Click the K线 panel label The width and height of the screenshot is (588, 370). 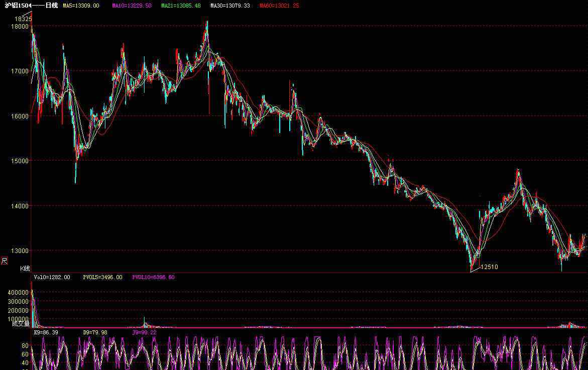25,269
